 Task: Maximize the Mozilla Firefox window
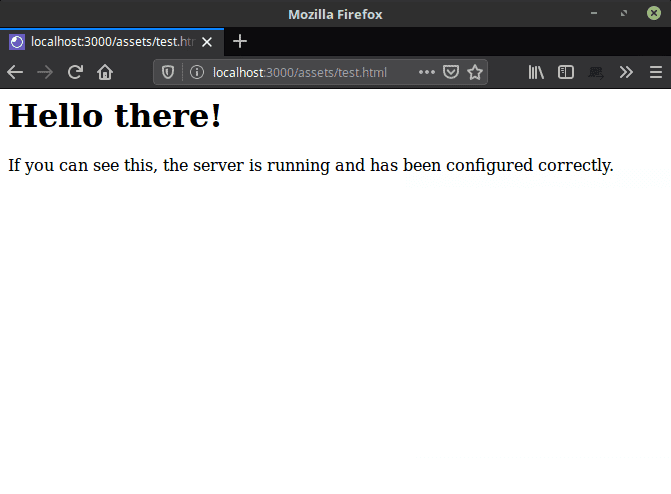point(624,14)
